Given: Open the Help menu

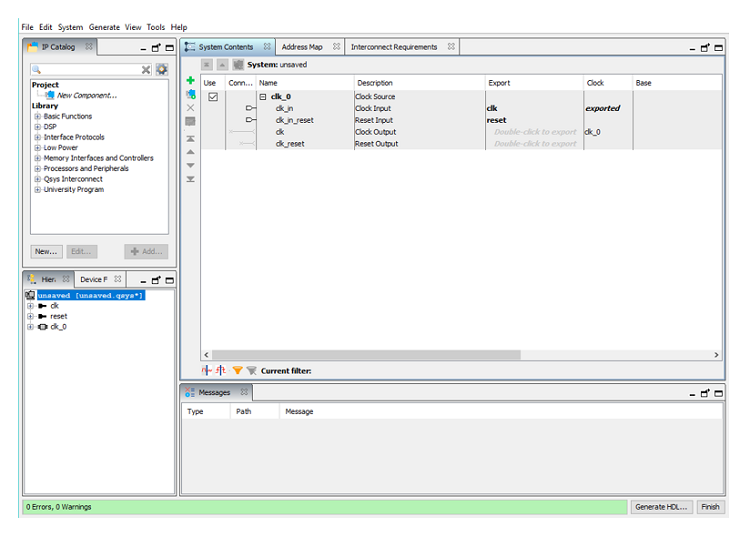Looking at the screenshot, I should point(179,27).
